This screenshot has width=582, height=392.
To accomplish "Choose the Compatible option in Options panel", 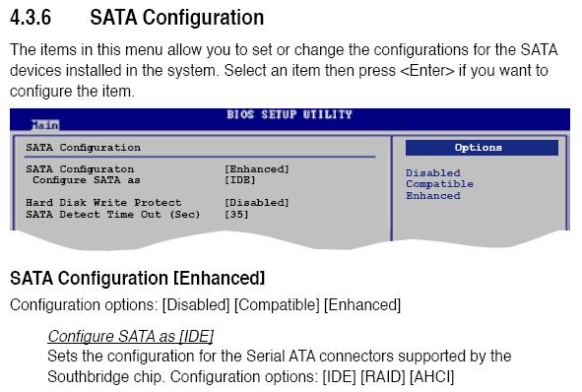I will click(439, 184).
